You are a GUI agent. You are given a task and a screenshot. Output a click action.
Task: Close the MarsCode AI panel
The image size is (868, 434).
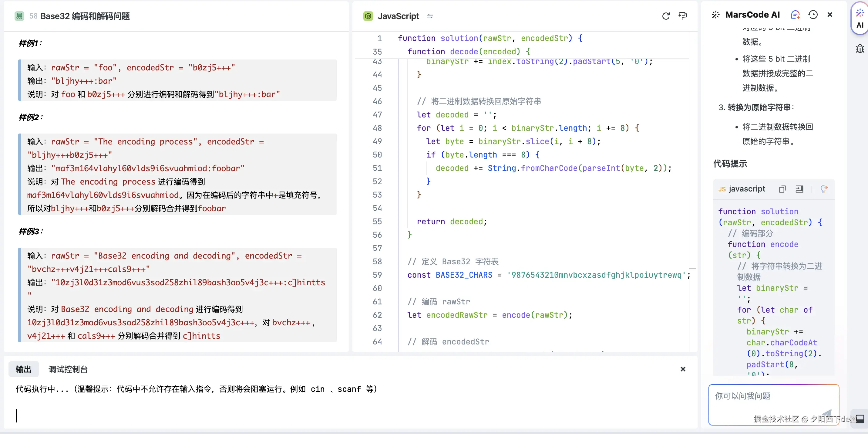point(829,15)
